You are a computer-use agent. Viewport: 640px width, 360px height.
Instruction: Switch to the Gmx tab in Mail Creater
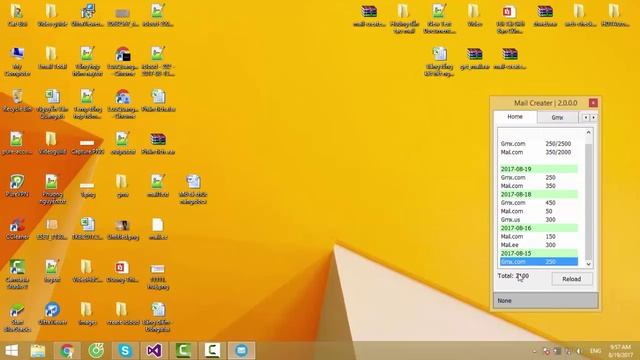click(x=557, y=118)
